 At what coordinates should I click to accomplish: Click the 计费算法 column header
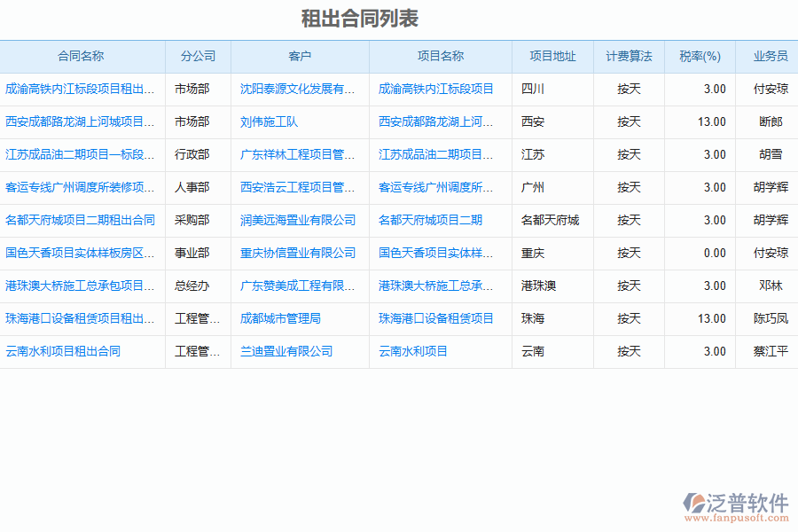coord(629,56)
